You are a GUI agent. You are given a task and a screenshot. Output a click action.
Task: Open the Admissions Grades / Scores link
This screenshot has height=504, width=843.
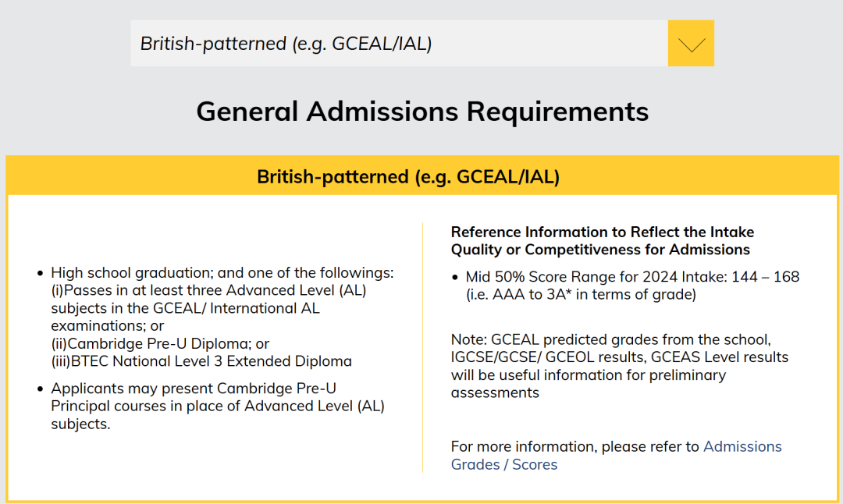[x=616, y=455]
